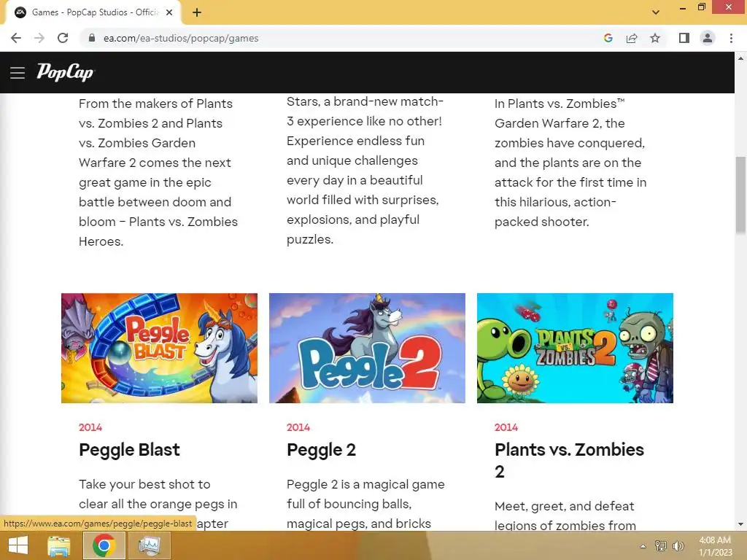The width and height of the screenshot is (747, 560).
Task: Open Peggle Blast game thumbnail
Action: tap(159, 348)
